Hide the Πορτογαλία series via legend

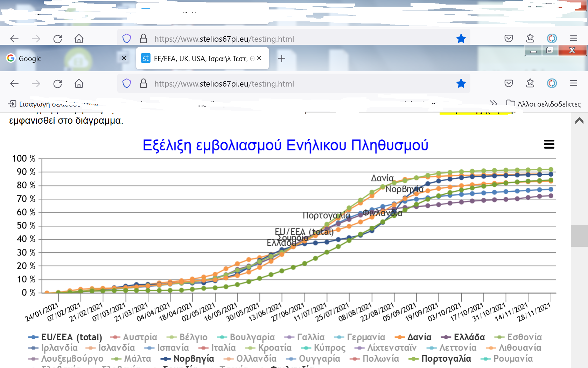tap(440, 359)
